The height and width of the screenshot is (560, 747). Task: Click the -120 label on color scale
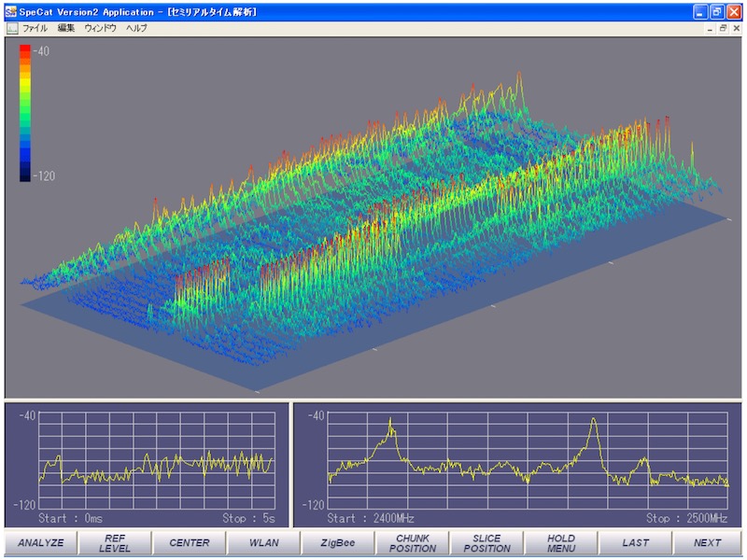(x=44, y=175)
